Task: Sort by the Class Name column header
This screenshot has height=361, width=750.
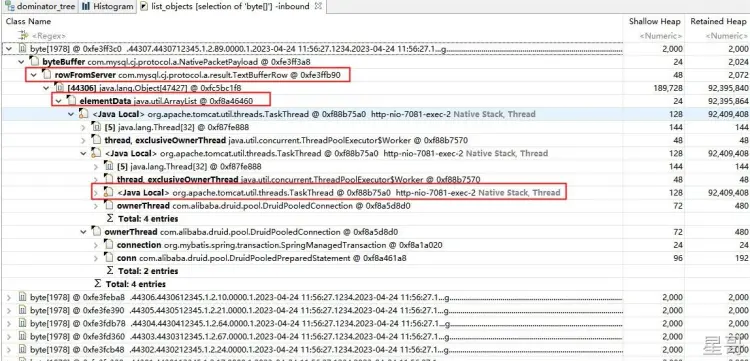Action: tap(28, 22)
